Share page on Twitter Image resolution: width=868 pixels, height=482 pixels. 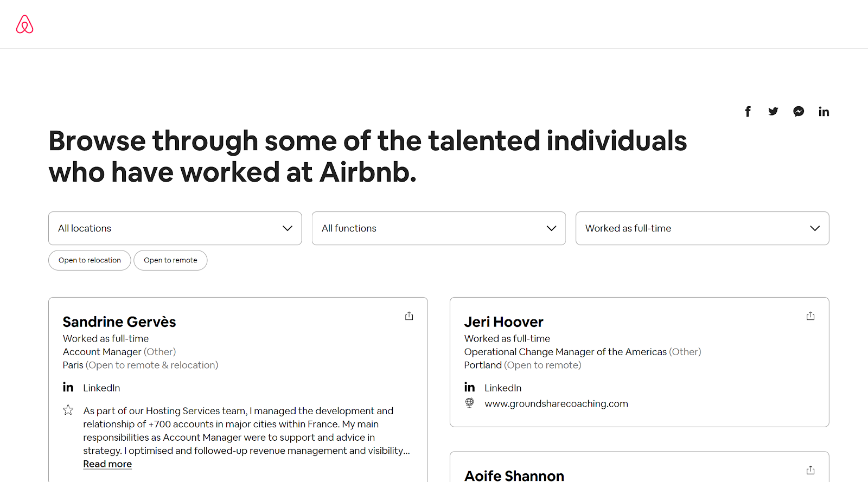pyautogui.click(x=773, y=112)
